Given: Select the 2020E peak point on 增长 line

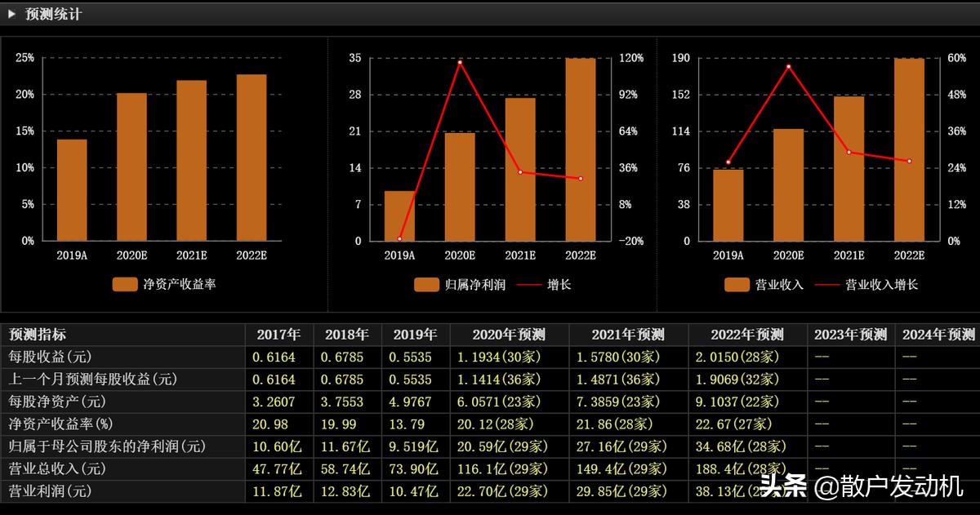Looking at the screenshot, I should [x=460, y=62].
